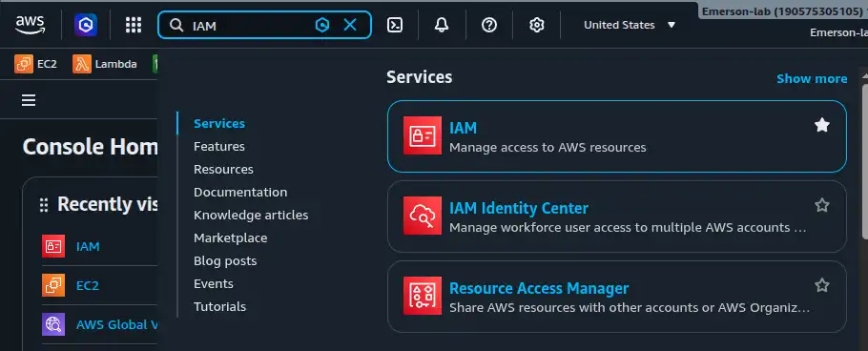The width and height of the screenshot is (868, 351).
Task: Clear the search with the X icon
Action: tap(350, 25)
